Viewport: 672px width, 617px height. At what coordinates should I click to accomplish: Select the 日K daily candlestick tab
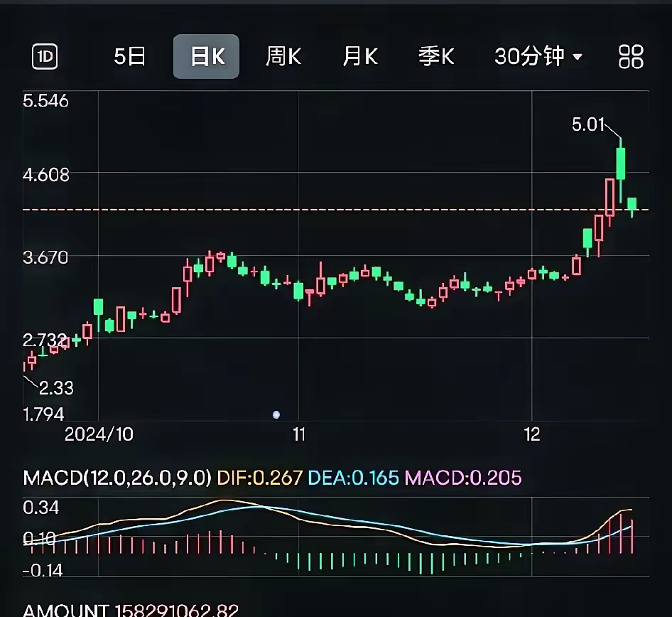pos(206,57)
